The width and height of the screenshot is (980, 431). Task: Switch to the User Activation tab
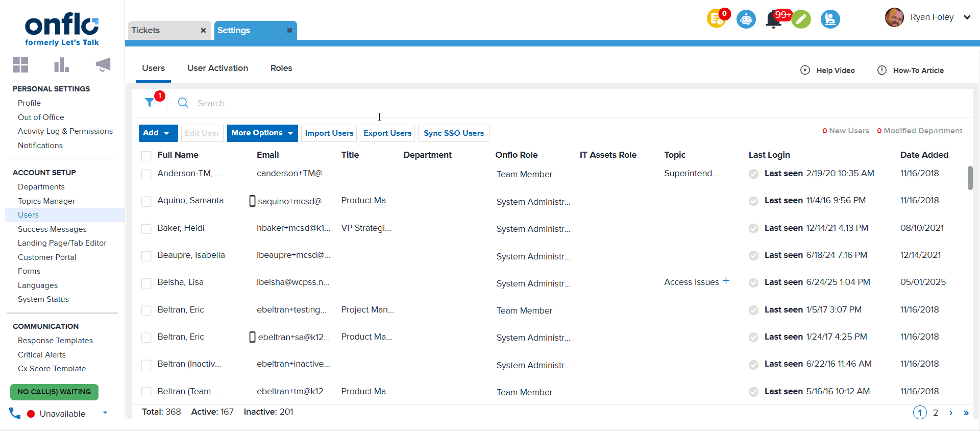point(217,68)
